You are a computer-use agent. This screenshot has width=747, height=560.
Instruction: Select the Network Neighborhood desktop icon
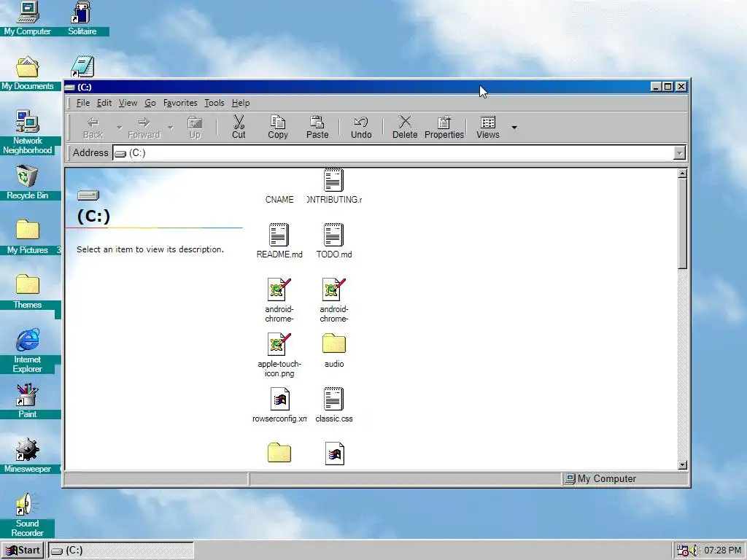tap(27, 133)
